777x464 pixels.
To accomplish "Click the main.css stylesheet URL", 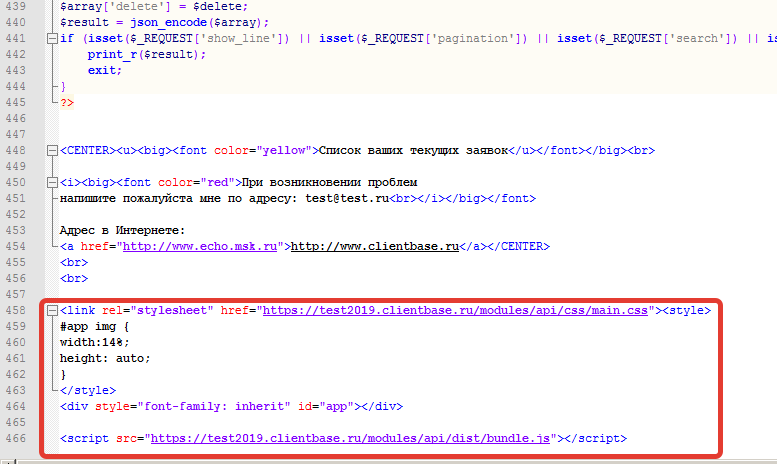I will tap(456, 311).
